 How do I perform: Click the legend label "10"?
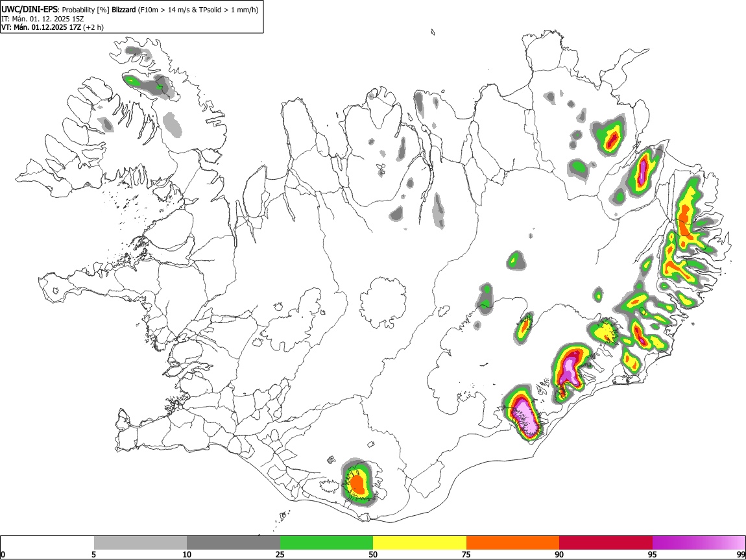coord(187,554)
